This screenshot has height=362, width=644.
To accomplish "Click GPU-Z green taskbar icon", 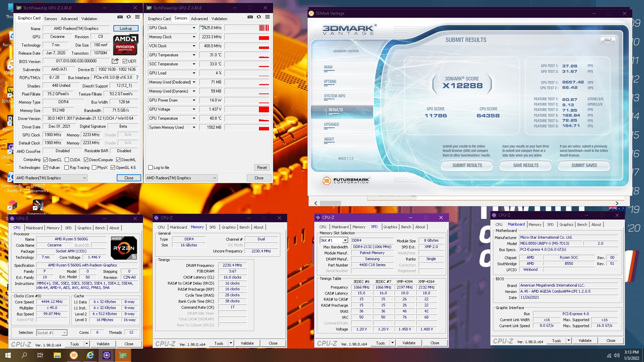I will tap(123, 355).
